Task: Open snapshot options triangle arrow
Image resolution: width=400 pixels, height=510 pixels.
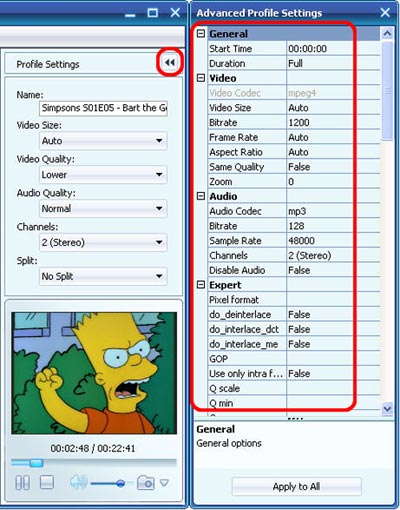Action: coord(164,482)
